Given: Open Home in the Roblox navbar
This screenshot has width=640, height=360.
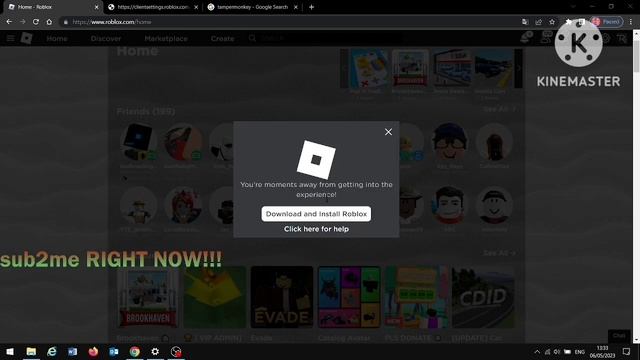Looking at the screenshot, I should [x=57, y=38].
